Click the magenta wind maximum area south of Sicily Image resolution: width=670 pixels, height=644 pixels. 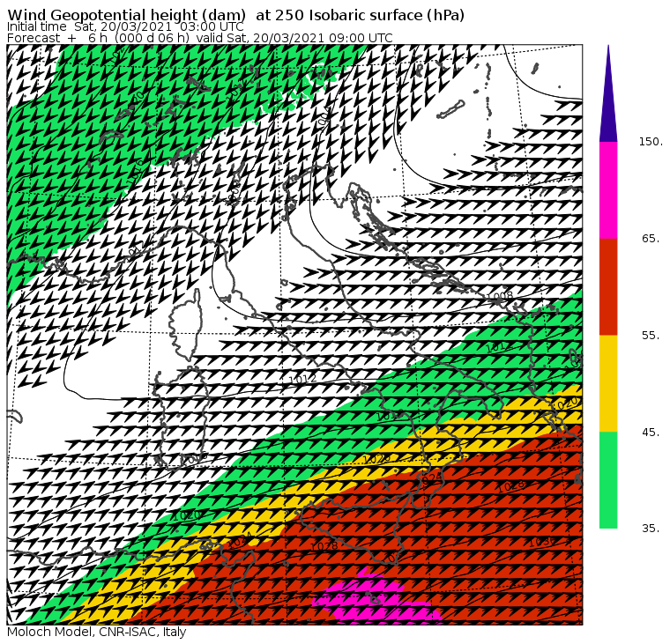(x=376, y=598)
